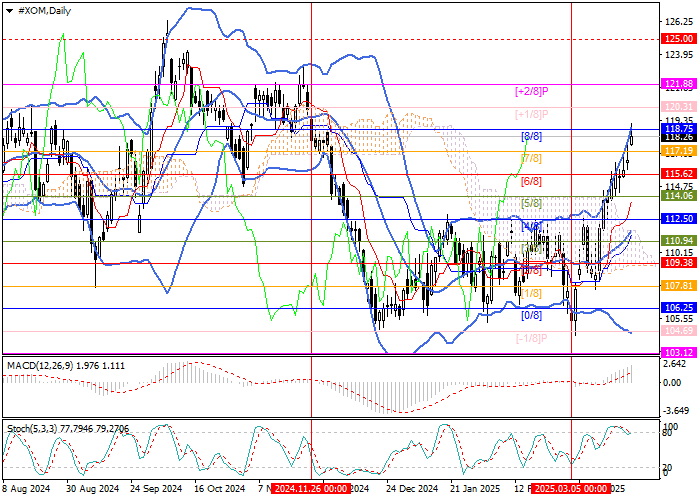The width and height of the screenshot is (700, 500).
Task: Click the blue 118.75 current price tag
Action: click(679, 130)
